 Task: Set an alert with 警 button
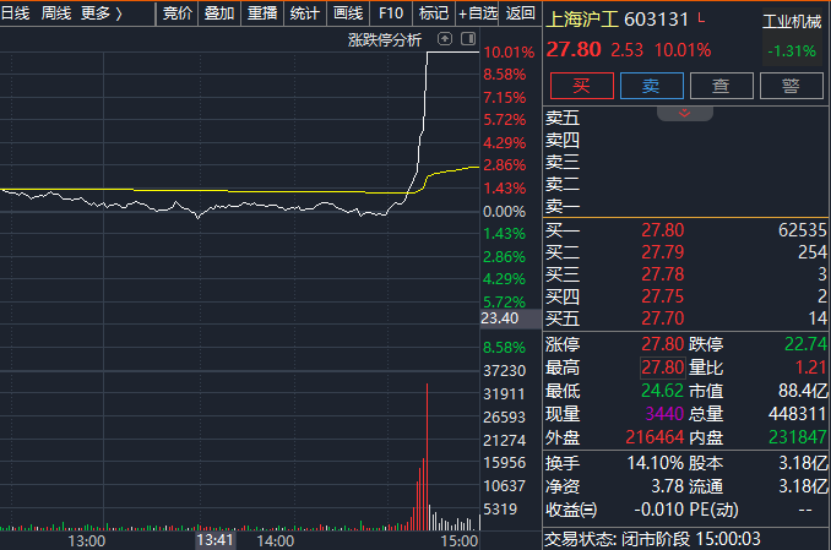click(791, 86)
